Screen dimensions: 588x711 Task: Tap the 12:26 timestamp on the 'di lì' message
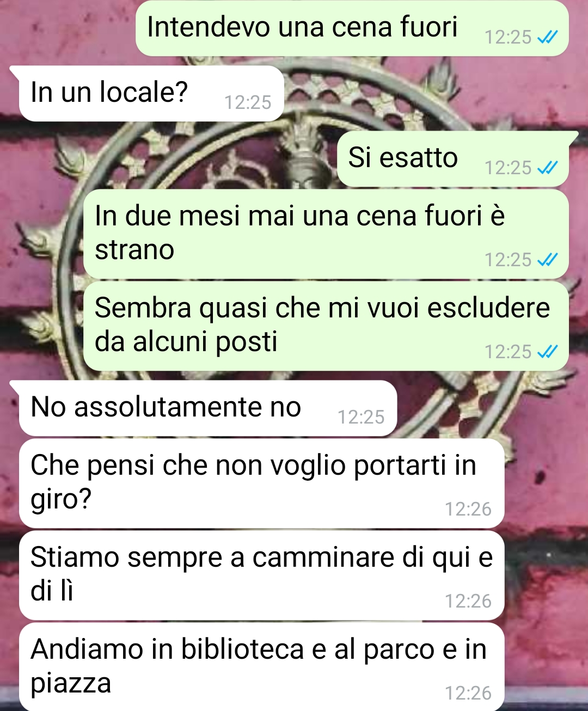[x=468, y=601]
